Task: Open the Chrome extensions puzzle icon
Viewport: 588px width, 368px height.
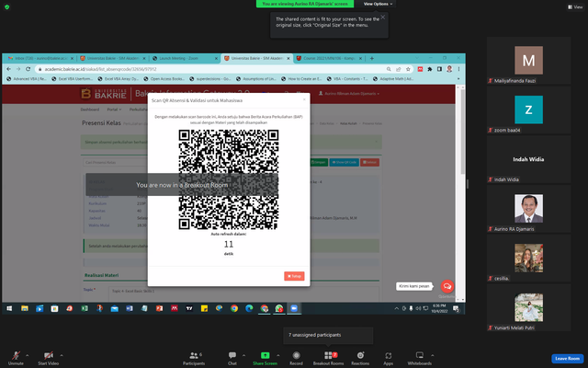Action: coord(430,69)
